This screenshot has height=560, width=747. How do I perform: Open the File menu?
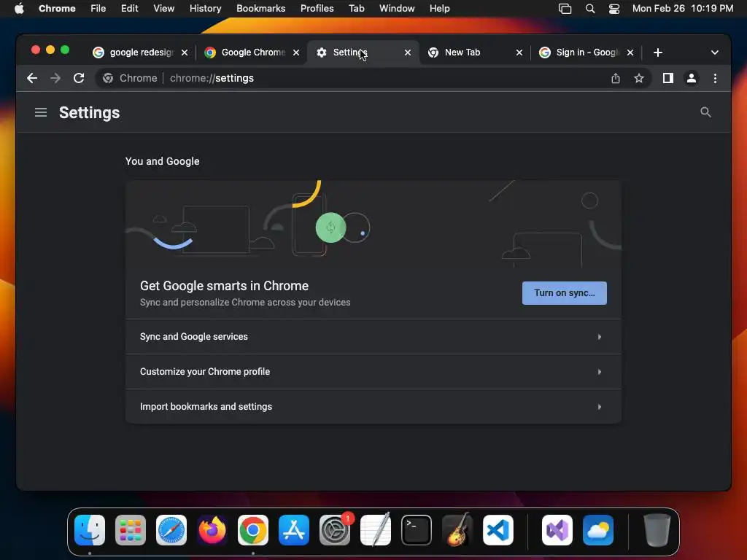[x=98, y=9]
